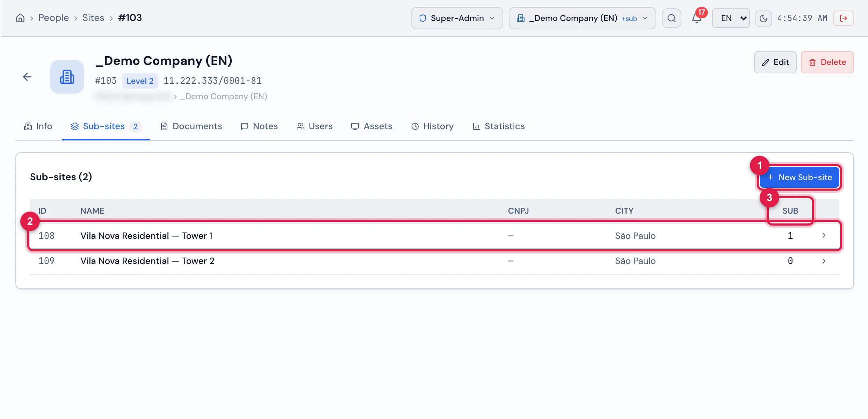Go back using the left arrow

pos(27,77)
